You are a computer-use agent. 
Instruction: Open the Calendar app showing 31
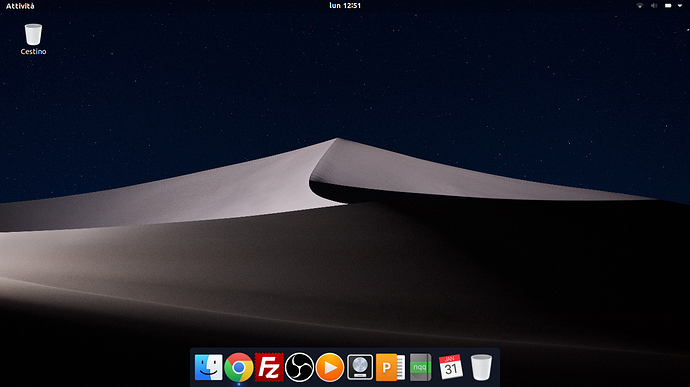click(x=451, y=367)
